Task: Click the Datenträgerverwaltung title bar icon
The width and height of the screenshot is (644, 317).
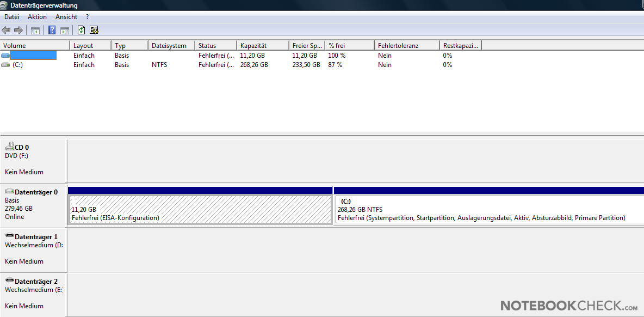Action: (x=4, y=5)
